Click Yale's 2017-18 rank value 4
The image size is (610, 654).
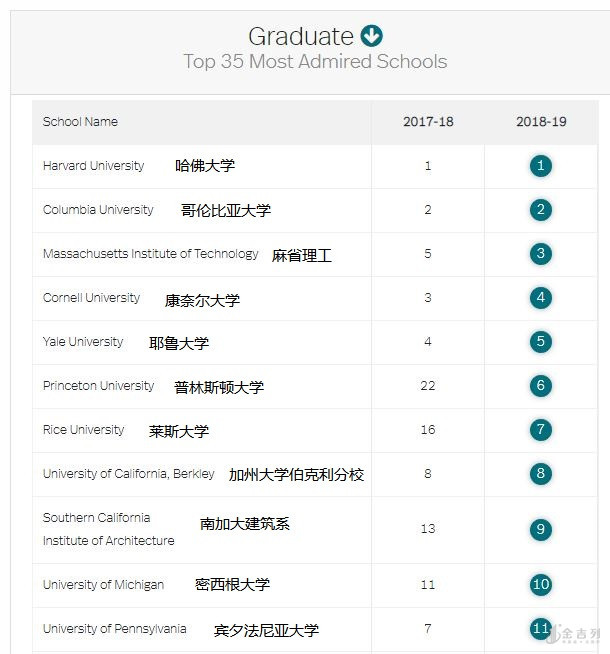tap(428, 342)
